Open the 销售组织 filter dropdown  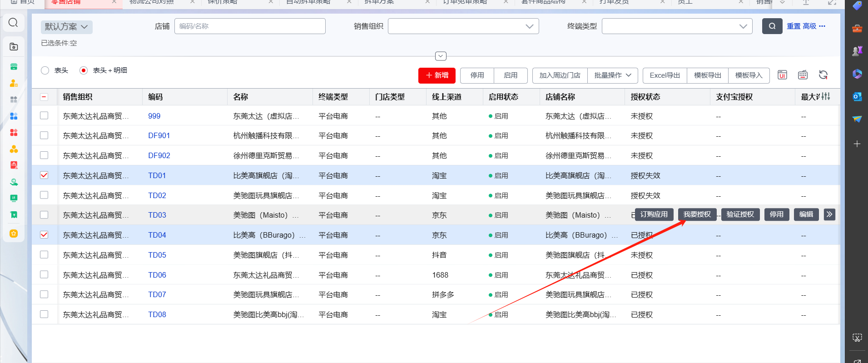(463, 26)
